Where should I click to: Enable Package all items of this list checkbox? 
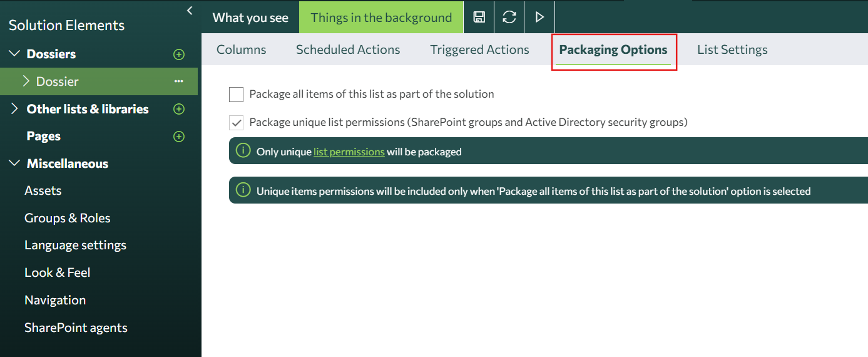[236, 95]
